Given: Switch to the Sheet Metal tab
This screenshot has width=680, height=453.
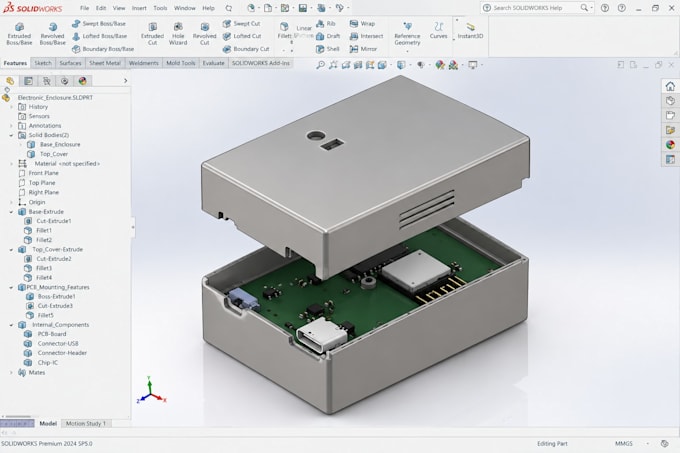Looking at the screenshot, I should [x=105, y=63].
